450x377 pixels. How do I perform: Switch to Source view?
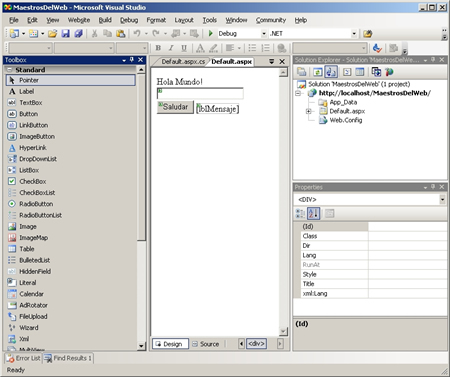point(206,344)
